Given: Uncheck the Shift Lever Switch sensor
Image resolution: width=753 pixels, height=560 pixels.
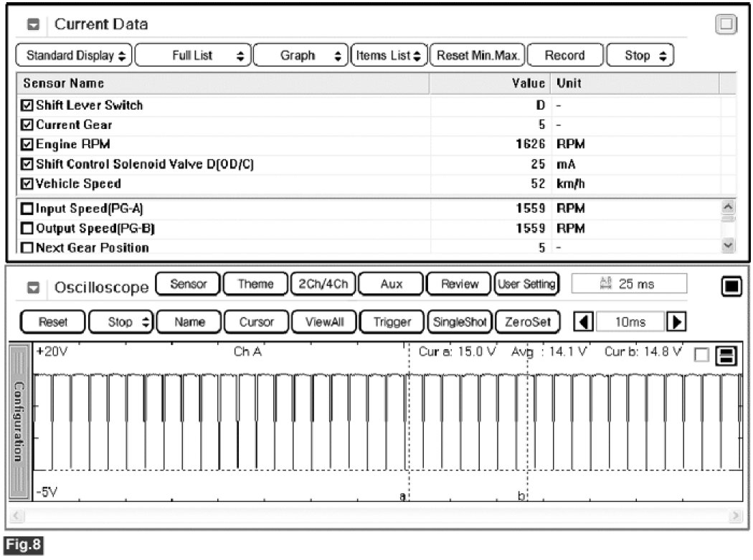Looking at the screenshot, I should (27, 105).
